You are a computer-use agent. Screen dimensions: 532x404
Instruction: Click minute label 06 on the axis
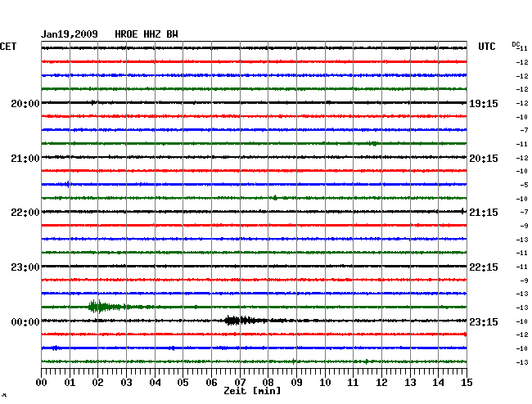pyautogui.click(x=211, y=383)
